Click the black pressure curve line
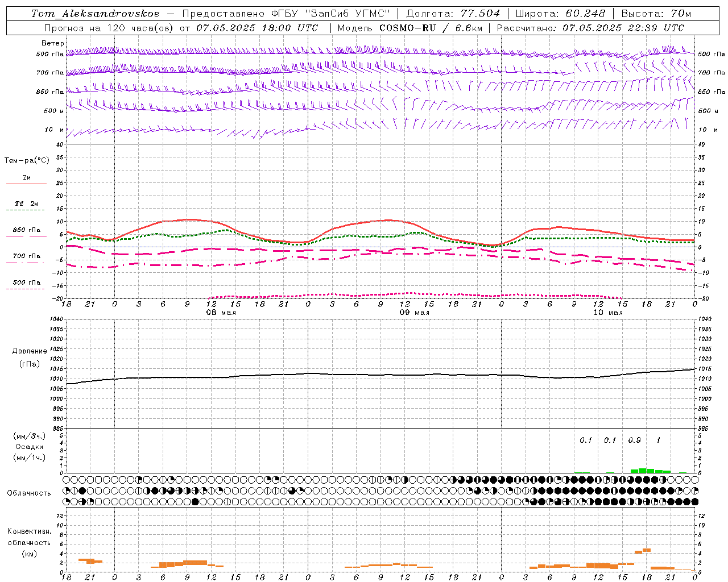The width and height of the screenshot is (728, 582). (x=380, y=375)
